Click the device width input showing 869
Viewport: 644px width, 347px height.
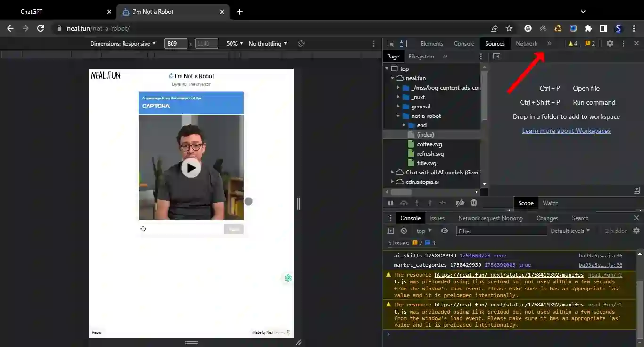point(176,43)
